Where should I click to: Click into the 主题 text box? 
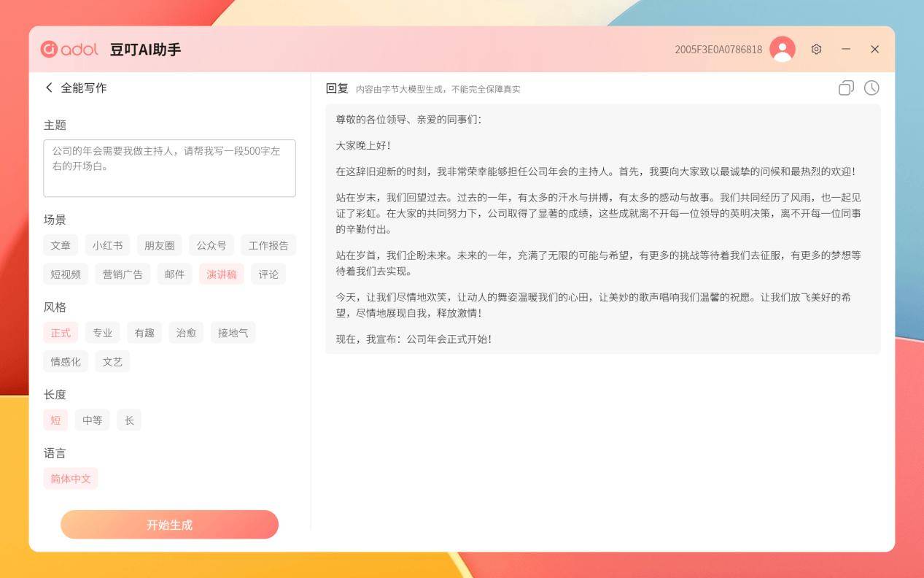click(x=169, y=168)
